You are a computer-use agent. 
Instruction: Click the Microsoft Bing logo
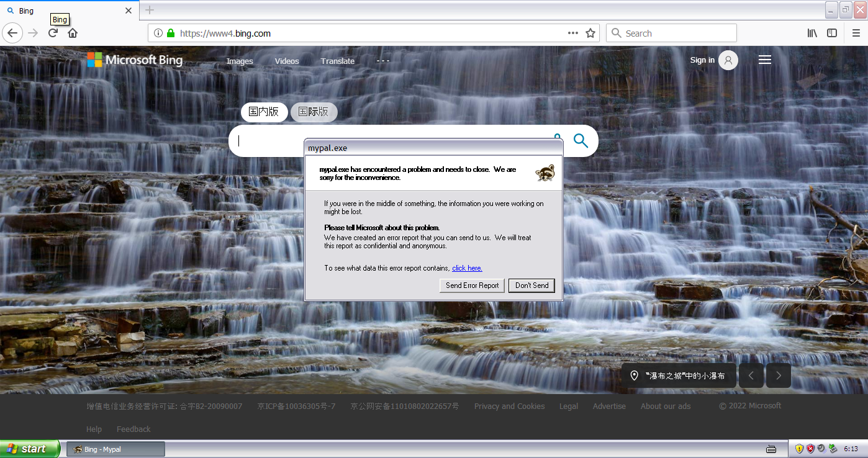tap(135, 60)
